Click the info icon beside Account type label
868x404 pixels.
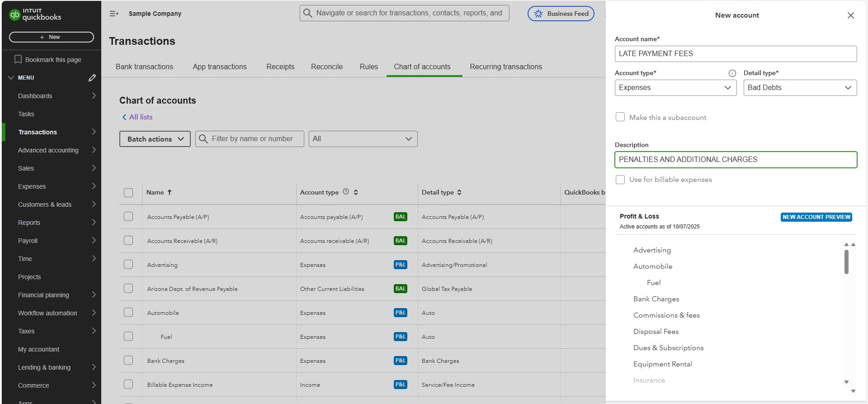732,73
